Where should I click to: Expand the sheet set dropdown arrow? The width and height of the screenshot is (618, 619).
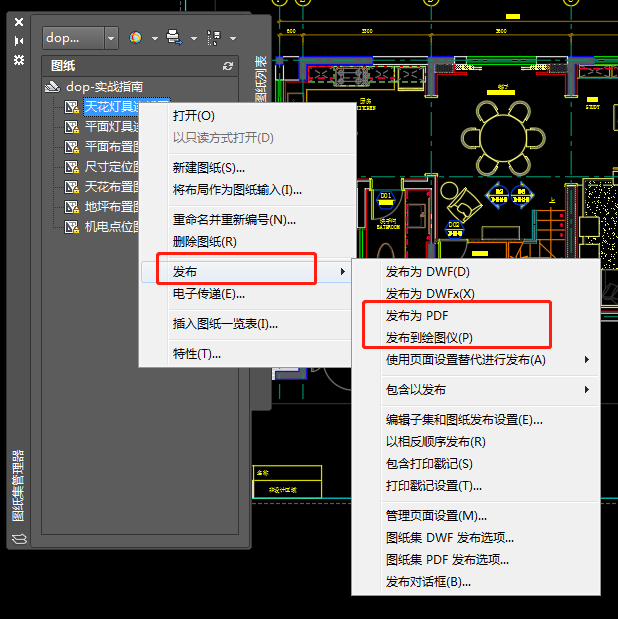pos(111,38)
